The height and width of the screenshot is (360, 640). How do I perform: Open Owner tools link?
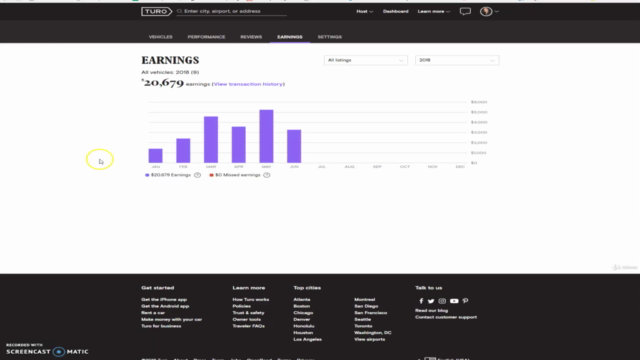(x=247, y=320)
